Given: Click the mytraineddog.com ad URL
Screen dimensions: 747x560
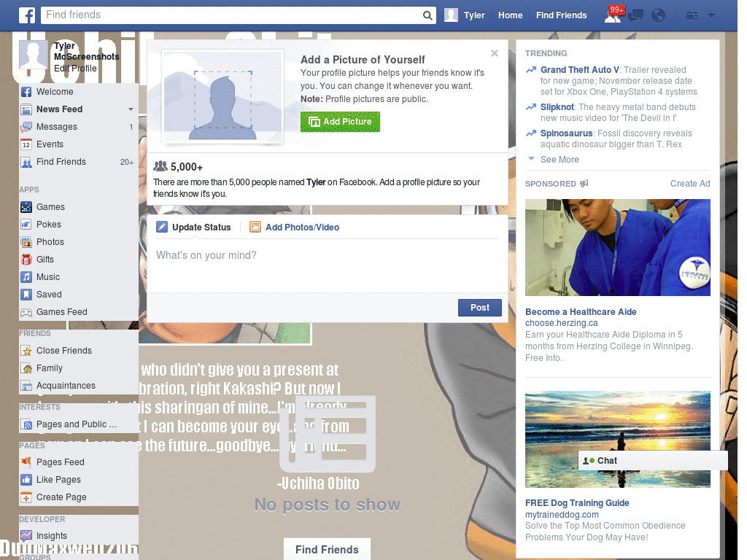Looking at the screenshot, I should pos(562,514).
